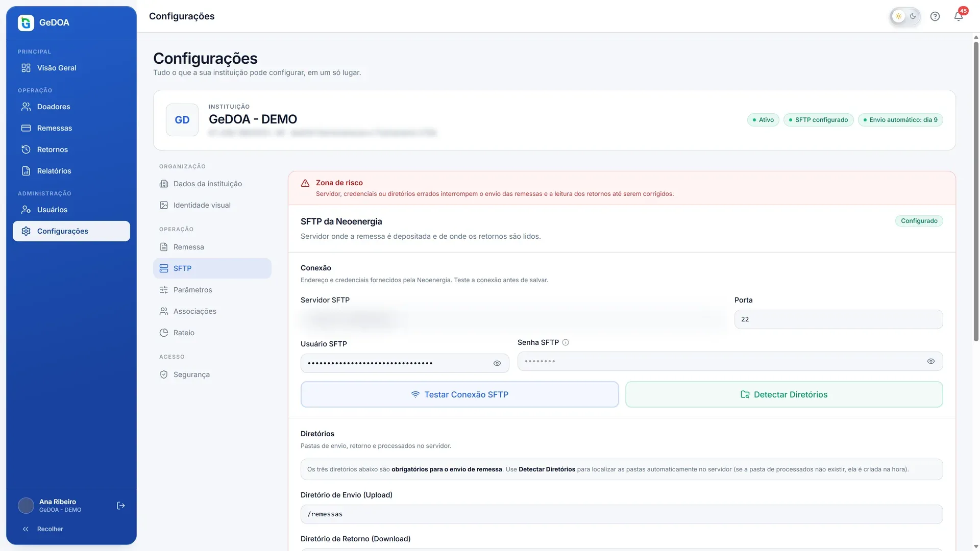Click the logout arrow icon beside Ana Ribeiro
The width and height of the screenshot is (980, 551).
(121, 506)
